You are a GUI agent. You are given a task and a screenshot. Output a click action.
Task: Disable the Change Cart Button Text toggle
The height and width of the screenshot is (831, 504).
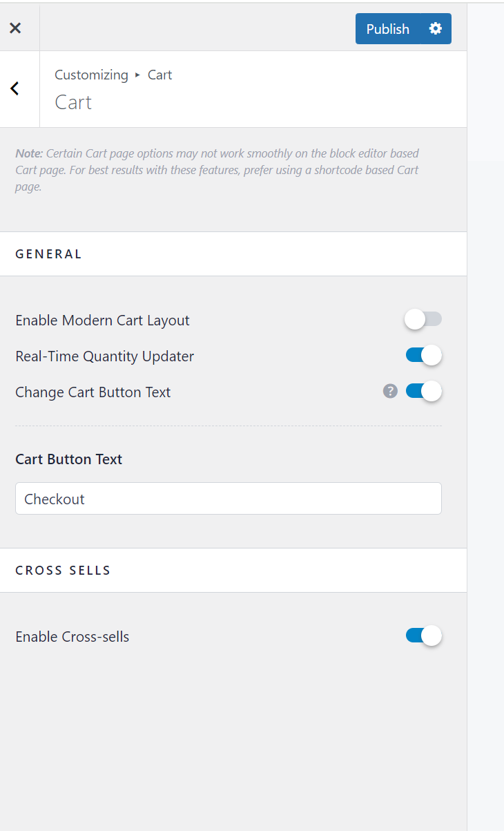point(423,392)
